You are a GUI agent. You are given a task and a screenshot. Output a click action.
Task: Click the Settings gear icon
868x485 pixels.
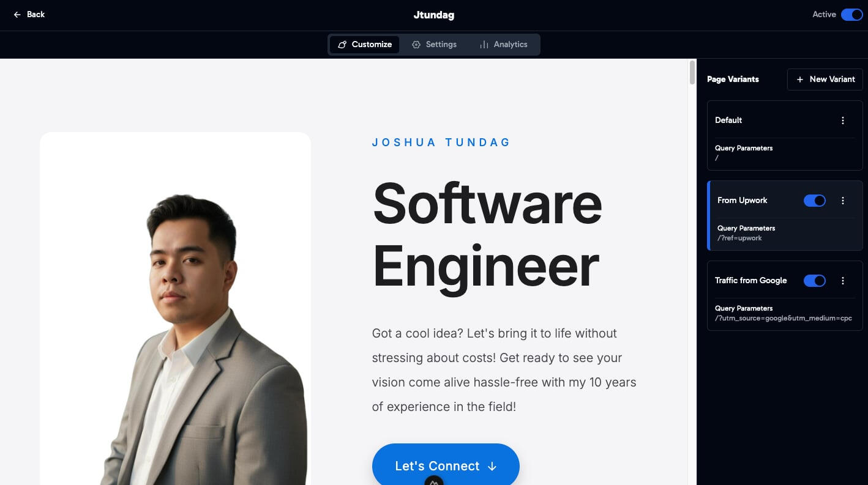pyautogui.click(x=416, y=45)
